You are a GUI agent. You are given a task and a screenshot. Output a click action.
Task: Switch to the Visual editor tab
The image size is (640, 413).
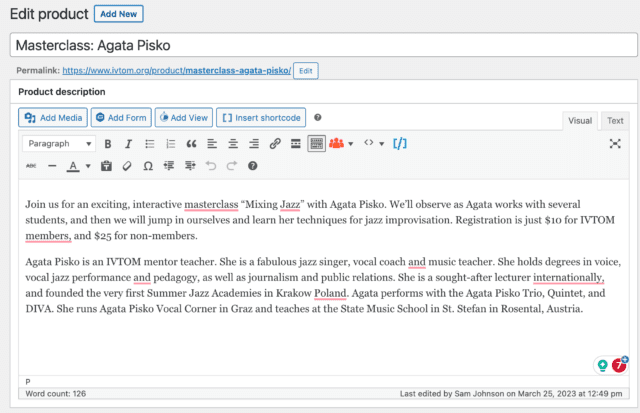tap(580, 121)
